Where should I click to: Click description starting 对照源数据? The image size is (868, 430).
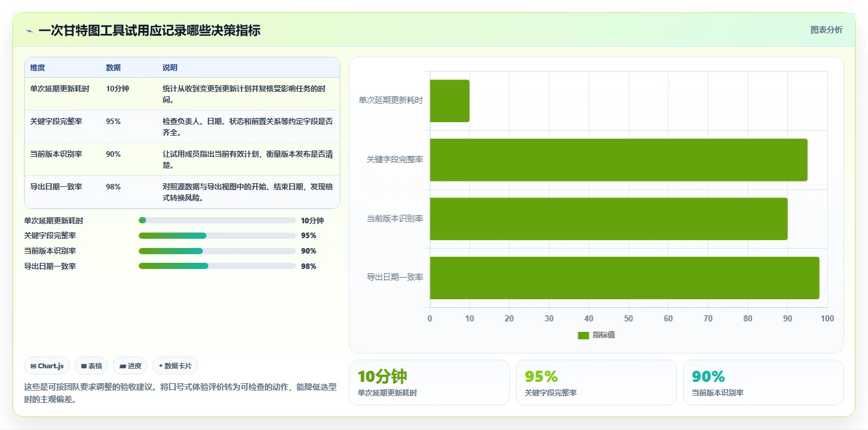pyautogui.click(x=248, y=192)
